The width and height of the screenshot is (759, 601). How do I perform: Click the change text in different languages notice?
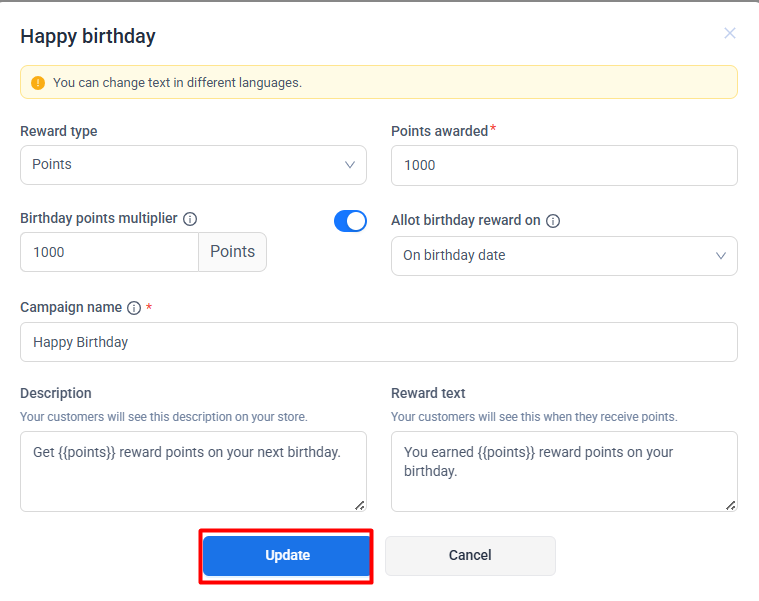coord(177,83)
